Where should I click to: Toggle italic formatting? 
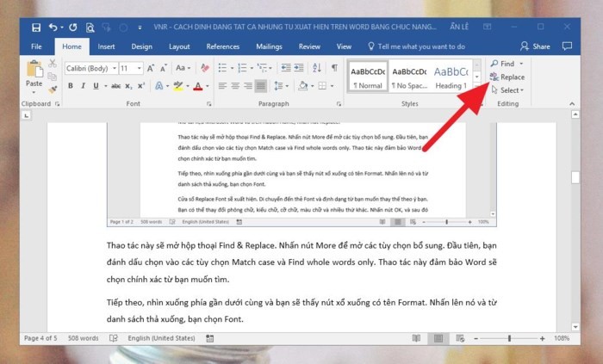pyautogui.click(x=83, y=86)
